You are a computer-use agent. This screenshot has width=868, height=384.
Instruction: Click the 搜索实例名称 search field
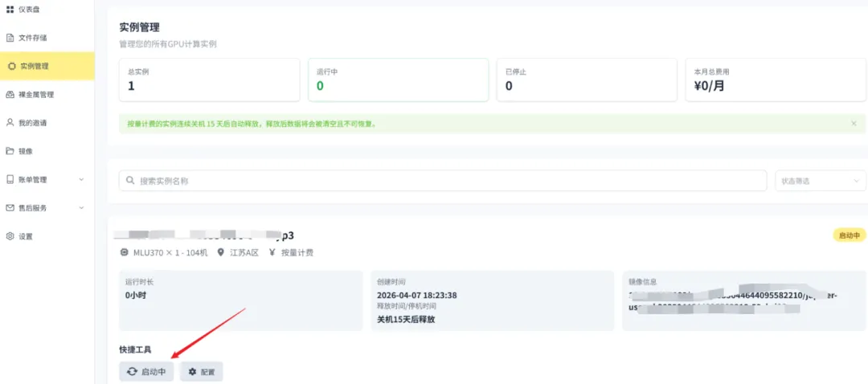click(x=442, y=181)
